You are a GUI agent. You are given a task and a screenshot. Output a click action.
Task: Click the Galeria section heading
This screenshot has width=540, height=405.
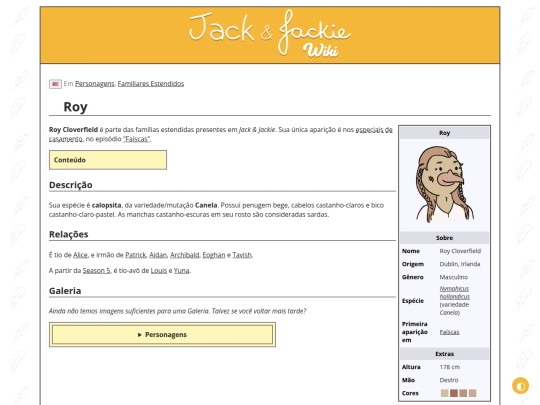(65, 291)
